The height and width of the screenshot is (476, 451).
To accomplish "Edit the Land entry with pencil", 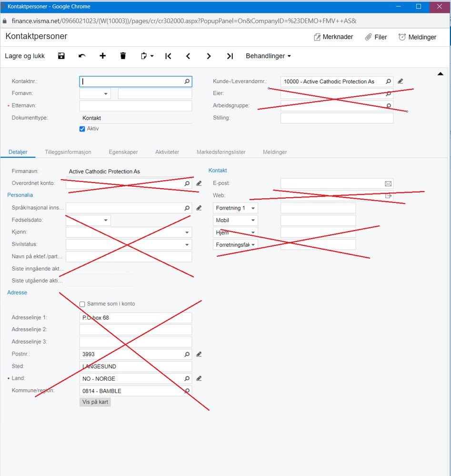I will coord(199,378).
